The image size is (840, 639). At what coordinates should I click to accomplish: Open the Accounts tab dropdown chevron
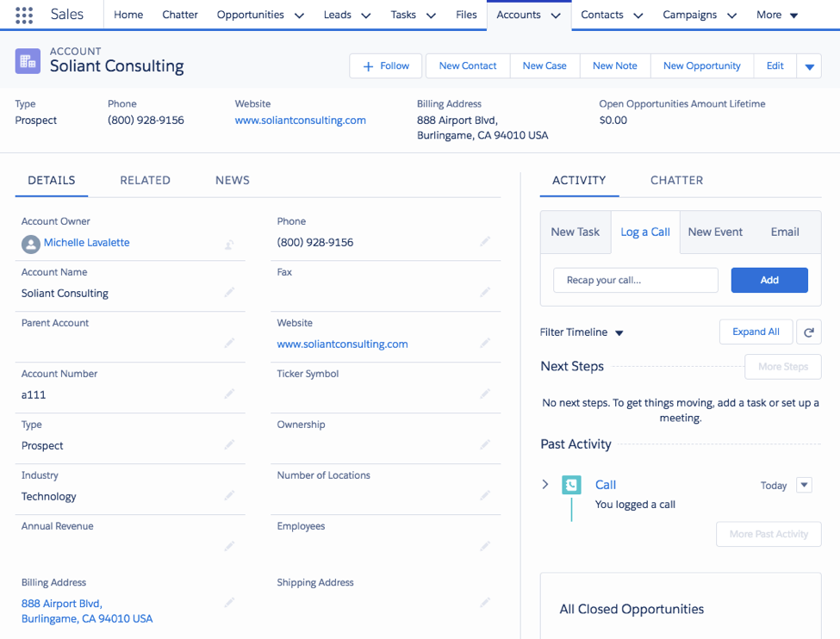(x=556, y=16)
